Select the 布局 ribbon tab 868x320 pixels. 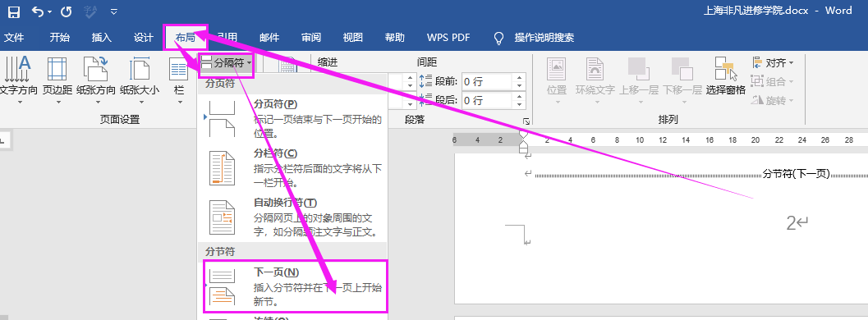click(x=186, y=38)
